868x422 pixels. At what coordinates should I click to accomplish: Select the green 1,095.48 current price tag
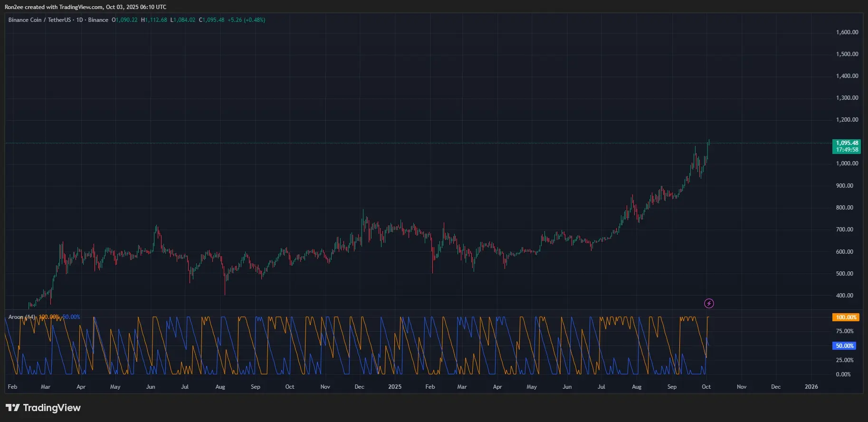847,146
